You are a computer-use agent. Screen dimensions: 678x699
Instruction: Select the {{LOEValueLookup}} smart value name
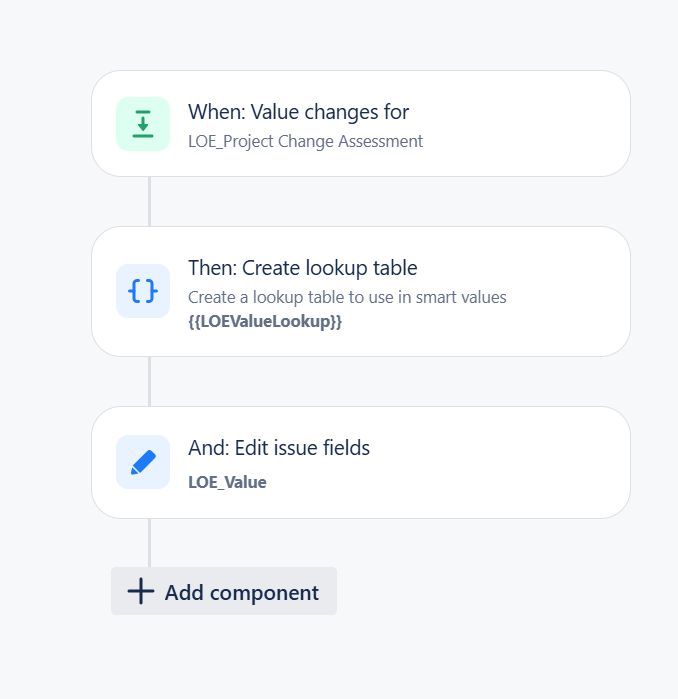point(265,321)
